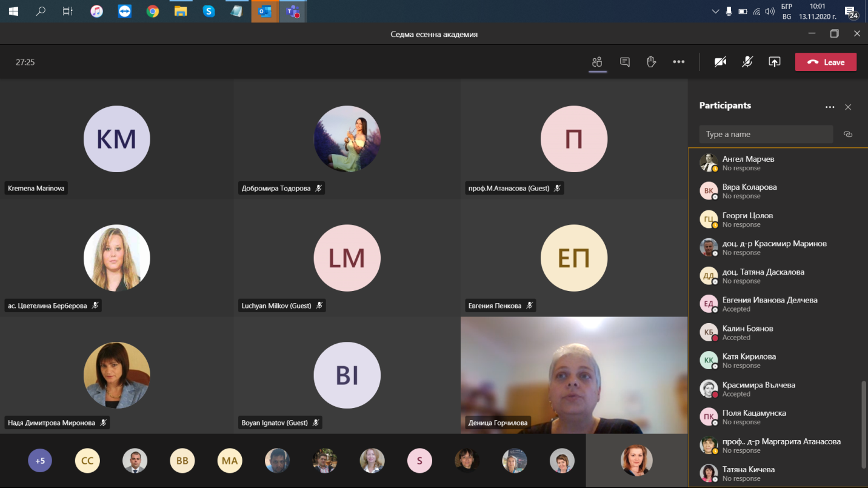
Task: Turn the camera on
Action: pyautogui.click(x=720, y=62)
